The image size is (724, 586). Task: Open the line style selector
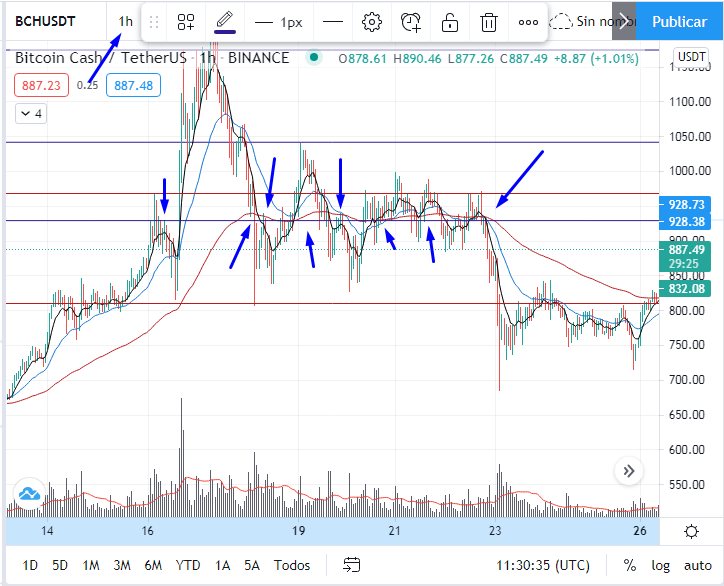point(332,22)
